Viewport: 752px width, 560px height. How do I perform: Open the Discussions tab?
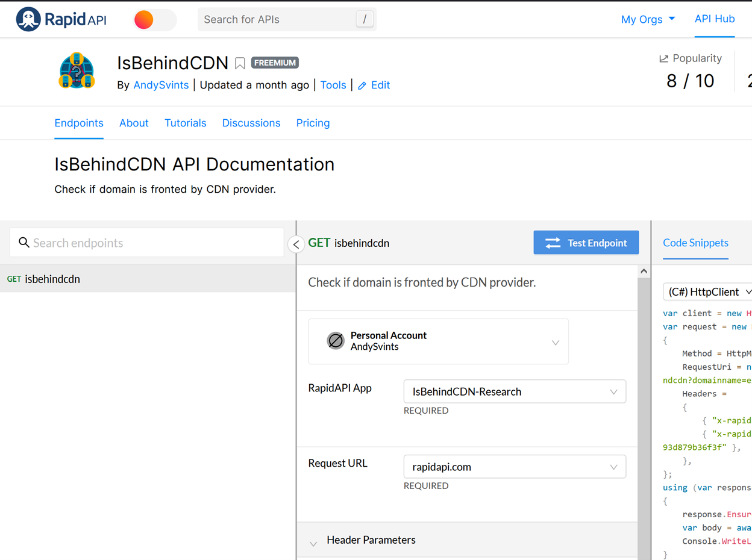[251, 123]
